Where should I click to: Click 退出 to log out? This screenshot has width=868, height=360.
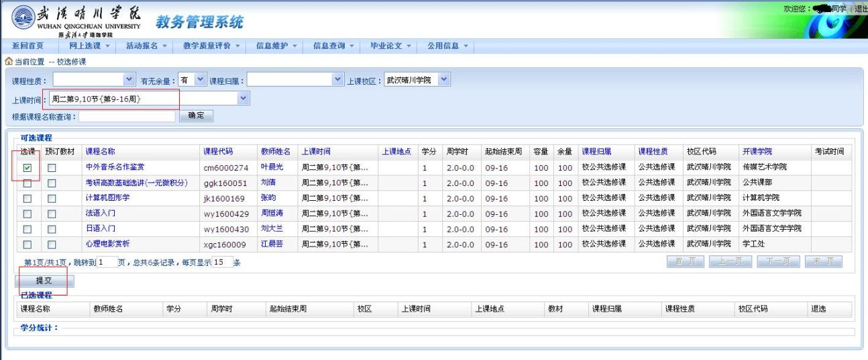pyautogui.click(x=861, y=8)
